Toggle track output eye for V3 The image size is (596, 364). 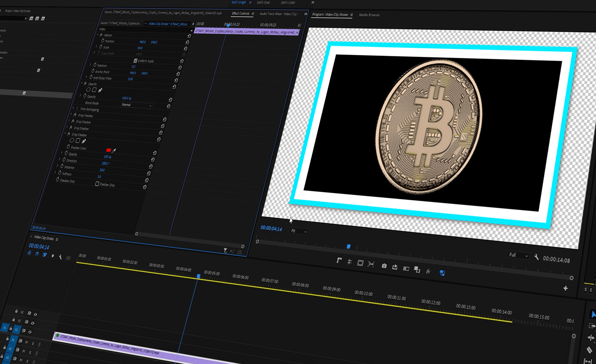tap(35, 314)
